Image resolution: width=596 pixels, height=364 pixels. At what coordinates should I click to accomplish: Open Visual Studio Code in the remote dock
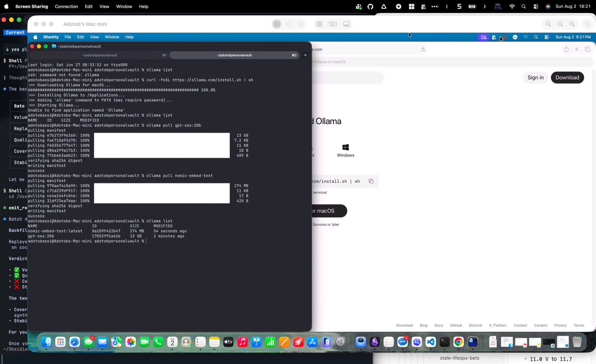tap(430, 342)
